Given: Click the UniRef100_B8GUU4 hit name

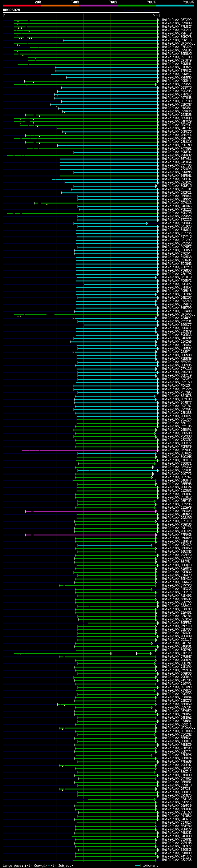Looking at the screenshot, I should click(177, 809).
